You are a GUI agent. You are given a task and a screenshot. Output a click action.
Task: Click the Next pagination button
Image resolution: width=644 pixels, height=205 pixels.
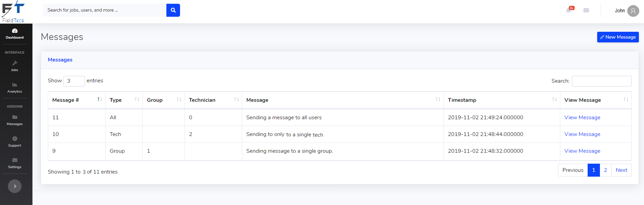pyautogui.click(x=621, y=170)
